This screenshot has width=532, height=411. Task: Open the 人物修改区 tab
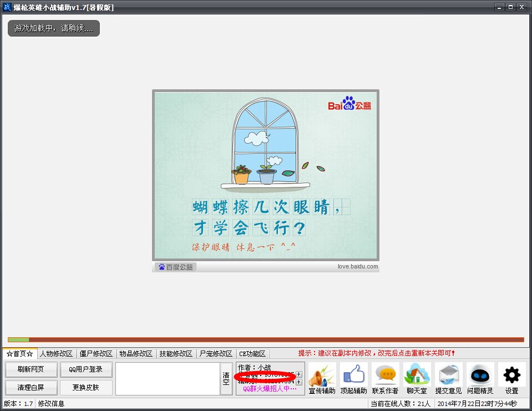click(x=57, y=354)
